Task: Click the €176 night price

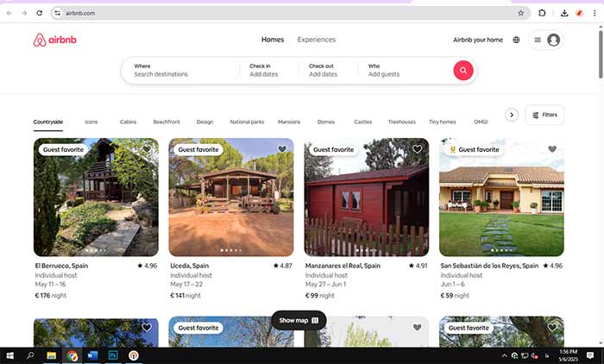Action: pyautogui.click(x=50, y=296)
